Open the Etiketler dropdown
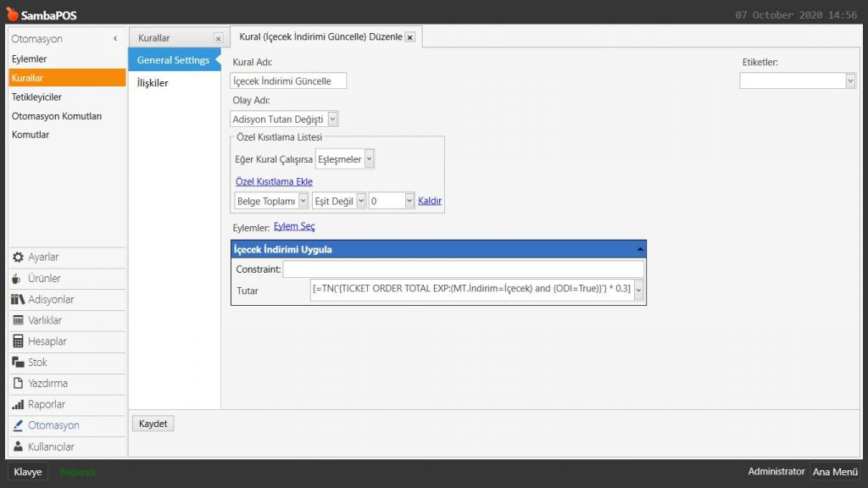This screenshot has width=868, height=488. point(850,80)
